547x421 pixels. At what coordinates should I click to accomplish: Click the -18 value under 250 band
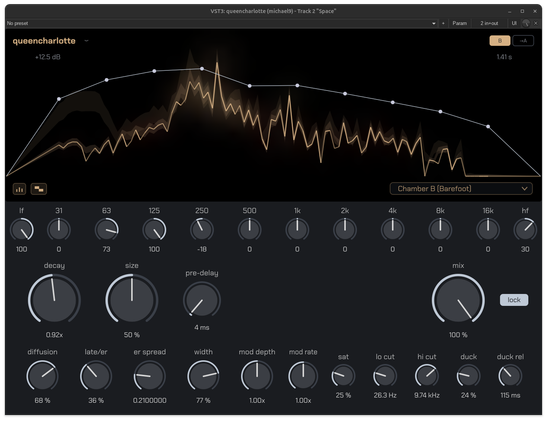tap(202, 249)
